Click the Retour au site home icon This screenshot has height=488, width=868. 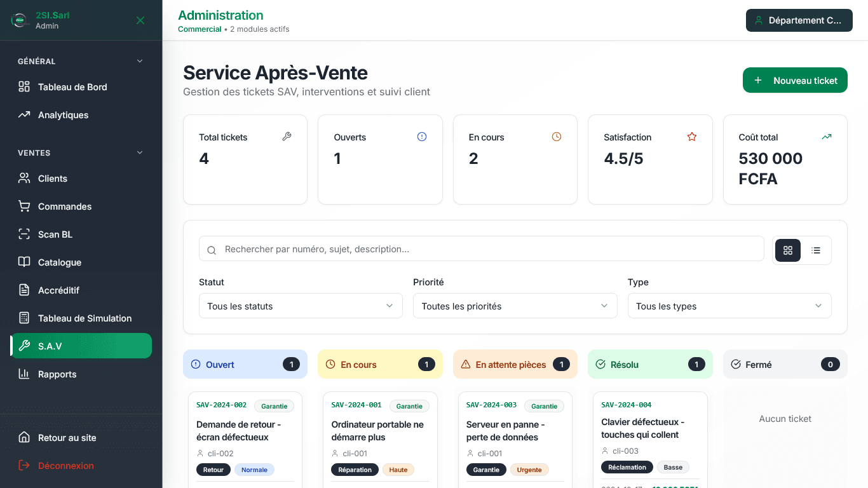click(x=24, y=437)
